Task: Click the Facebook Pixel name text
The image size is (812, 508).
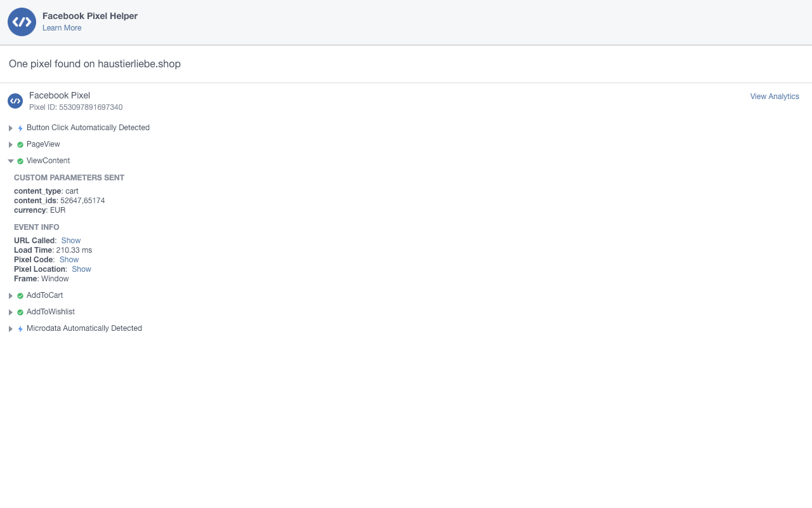Action: 60,95
